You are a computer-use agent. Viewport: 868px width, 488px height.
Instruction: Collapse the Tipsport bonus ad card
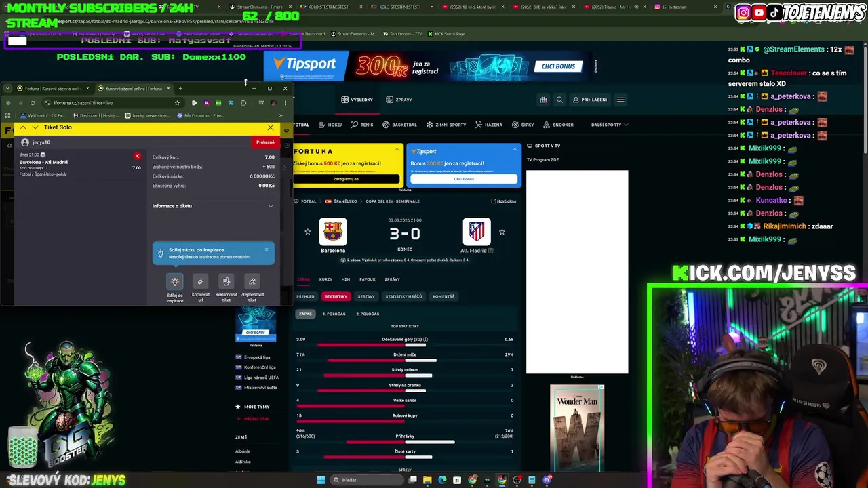click(x=515, y=150)
